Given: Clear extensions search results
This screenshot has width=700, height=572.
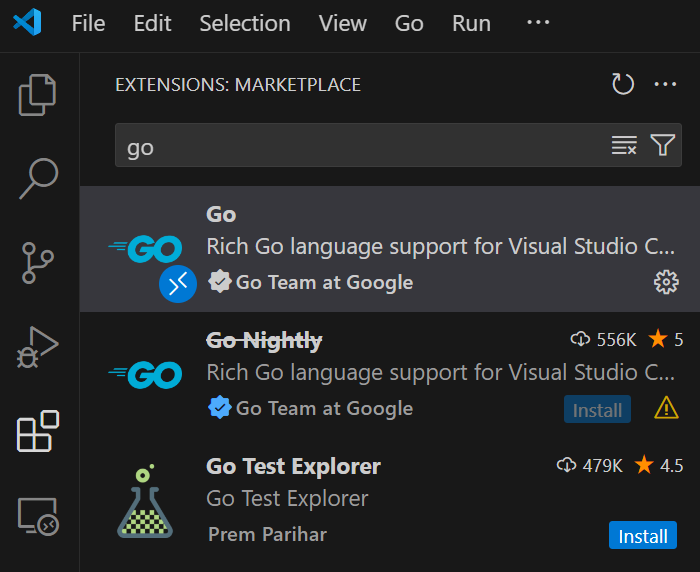Looking at the screenshot, I should coord(624,146).
